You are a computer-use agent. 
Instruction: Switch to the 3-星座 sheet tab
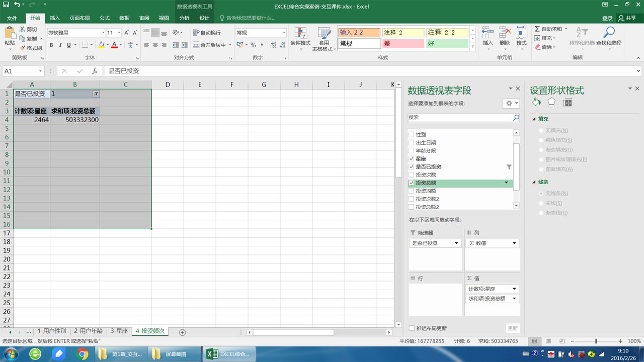[119, 331]
